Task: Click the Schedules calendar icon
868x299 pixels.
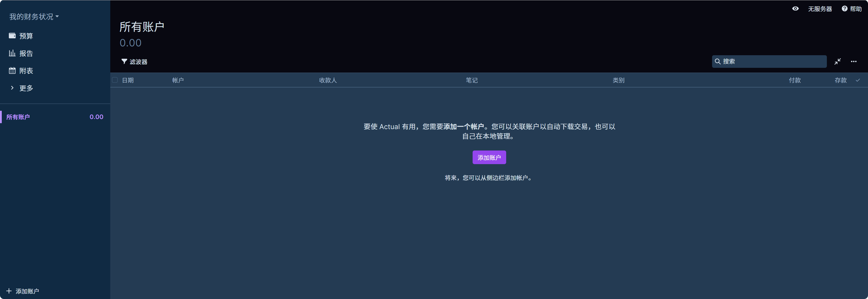Action: tap(12, 71)
